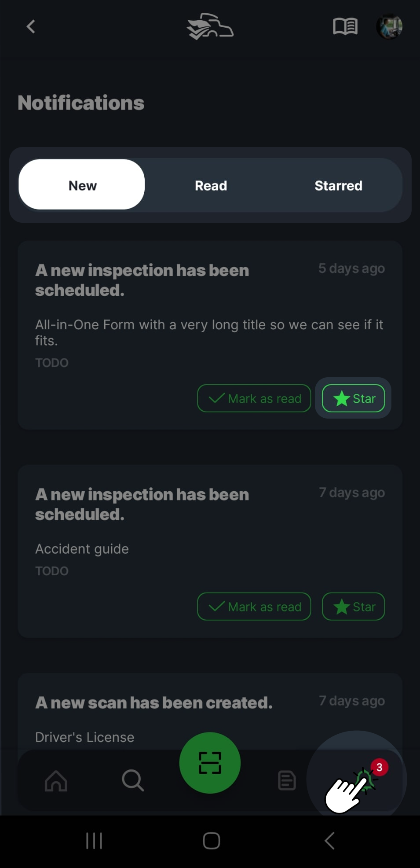
Task: Star the All-in-One Form notification
Action: point(354,398)
